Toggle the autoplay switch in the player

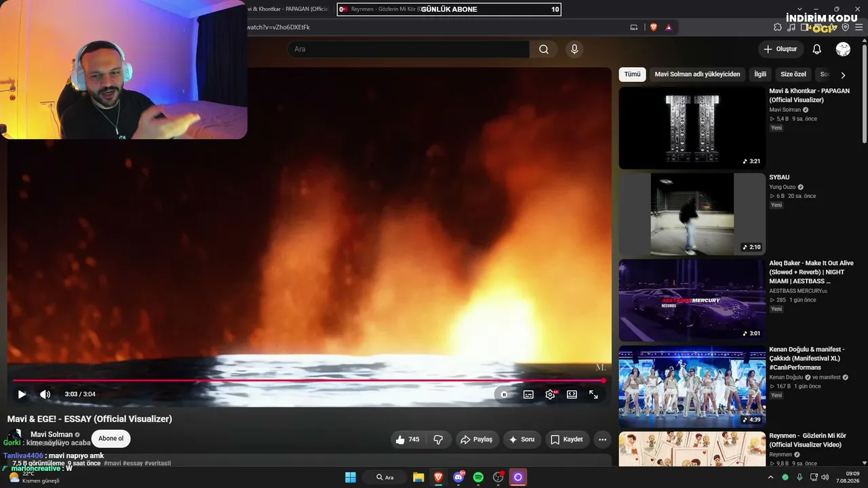504,394
